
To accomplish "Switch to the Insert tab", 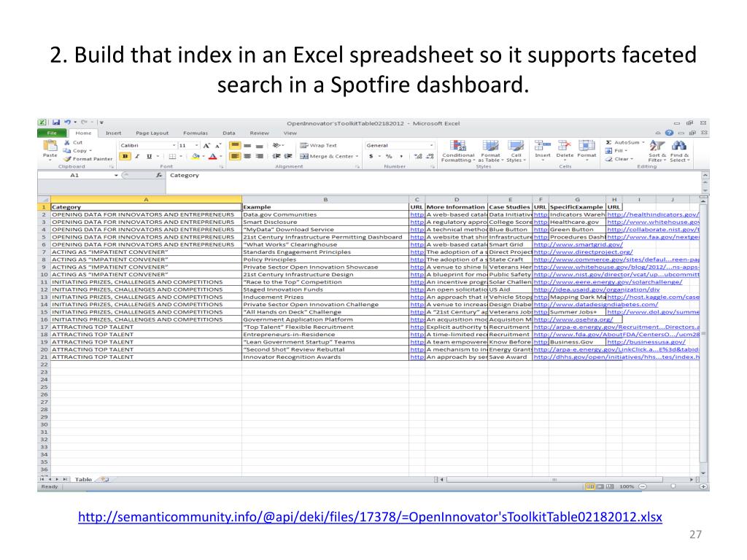I will click(x=113, y=133).
